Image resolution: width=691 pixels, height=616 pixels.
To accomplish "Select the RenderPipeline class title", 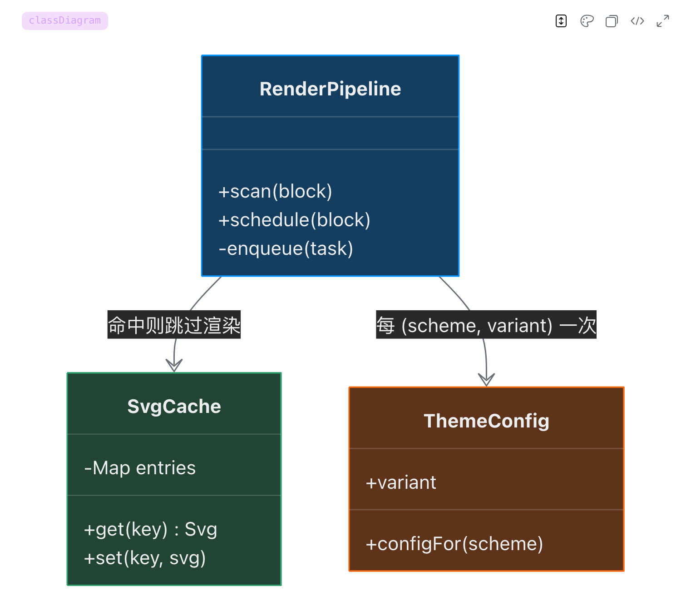I will tap(330, 89).
